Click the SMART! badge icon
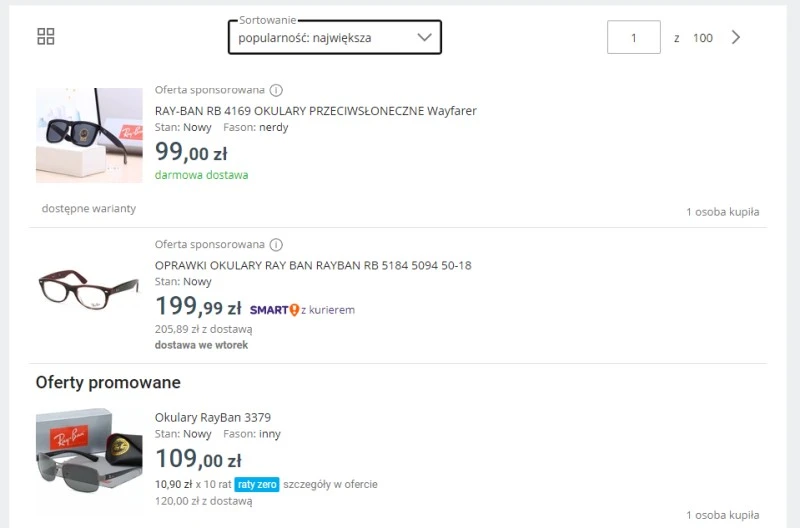 [x=274, y=310]
